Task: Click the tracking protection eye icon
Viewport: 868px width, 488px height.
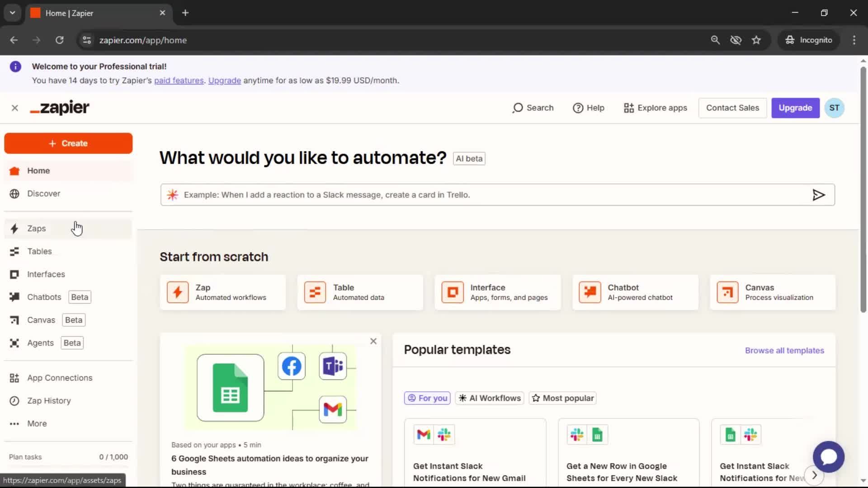Action: (x=736, y=40)
